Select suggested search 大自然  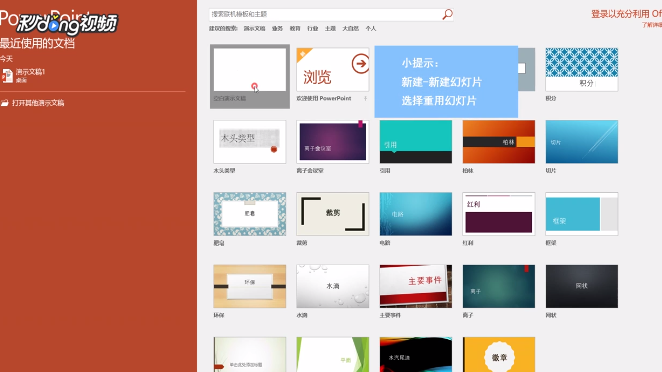(x=350, y=28)
